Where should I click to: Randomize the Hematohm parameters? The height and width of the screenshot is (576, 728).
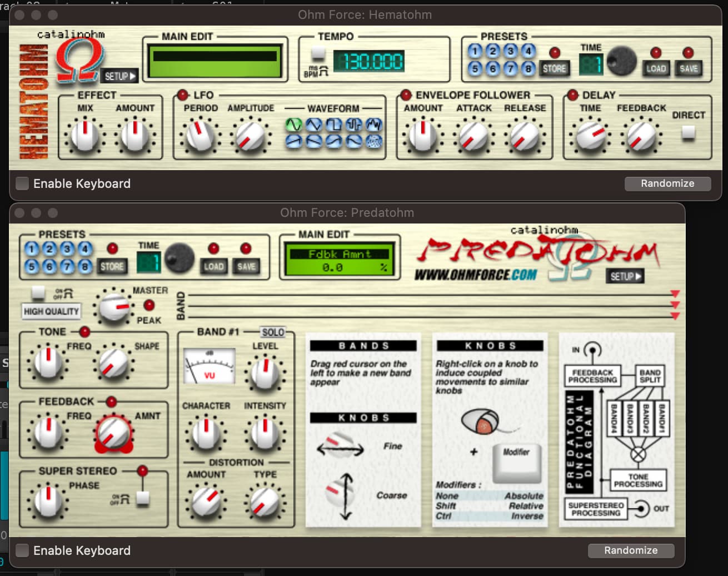pos(667,183)
